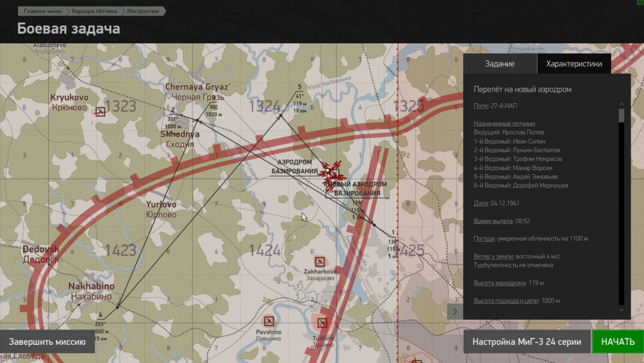
Task: Select waypoint 1 marker near grid 1425
Action: pos(374,224)
